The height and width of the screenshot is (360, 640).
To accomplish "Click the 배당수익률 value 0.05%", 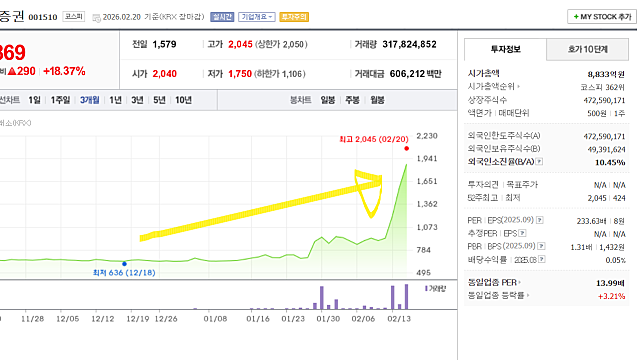I will (615, 260).
